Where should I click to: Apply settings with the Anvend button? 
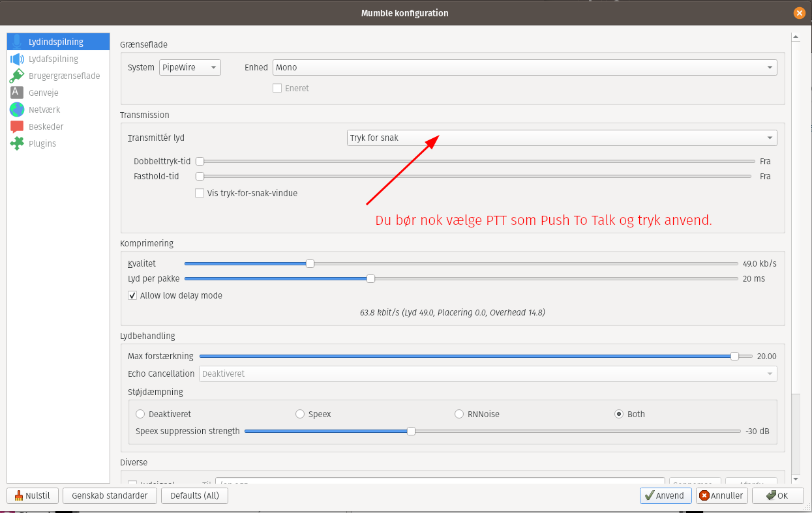pyautogui.click(x=665, y=495)
